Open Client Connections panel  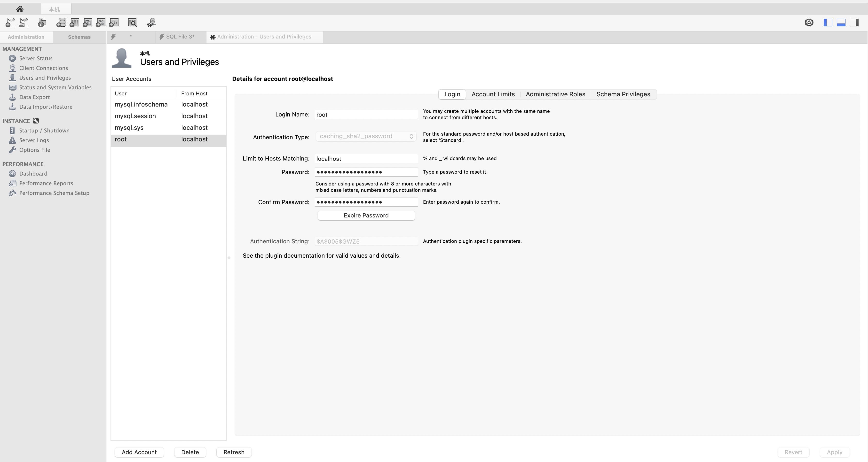coord(44,68)
